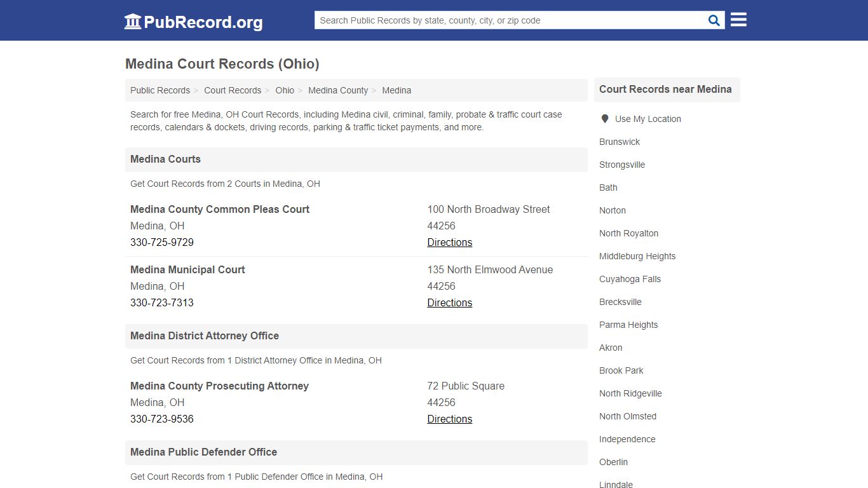The image size is (868, 488).
Task: Click the PubRecord.org logo
Action: [193, 22]
